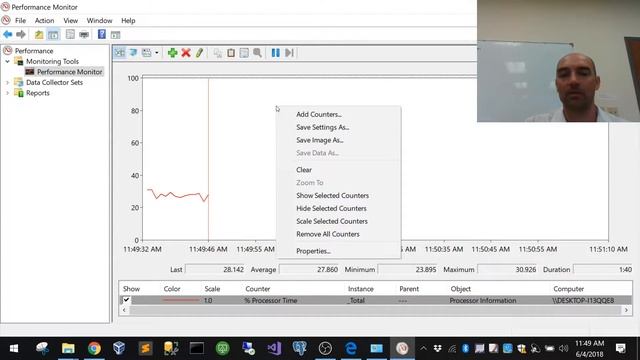Click the Freeze Display pause icon
This screenshot has height=360, width=640.
click(x=276, y=53)
